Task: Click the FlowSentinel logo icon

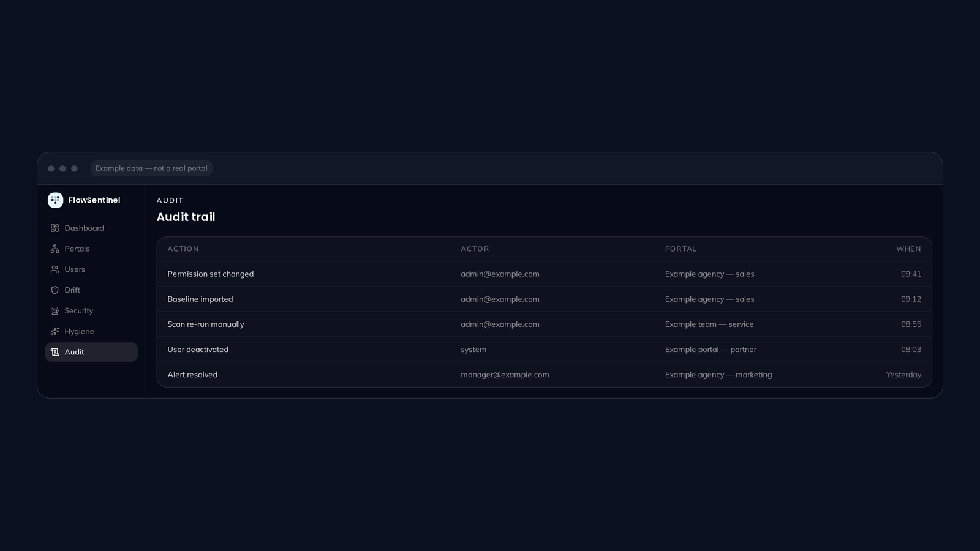Action: click(55, 200)
